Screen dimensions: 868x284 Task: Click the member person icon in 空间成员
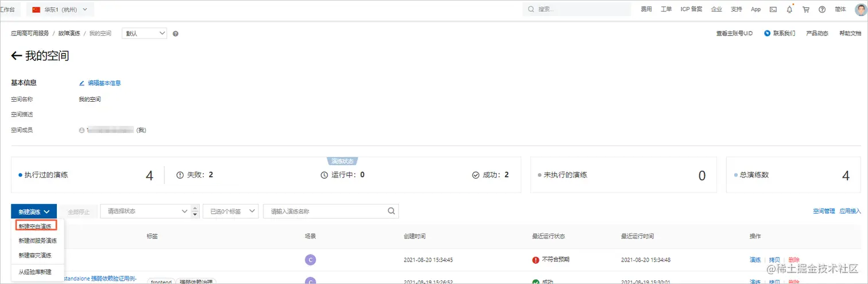click(x=82, y=130)
